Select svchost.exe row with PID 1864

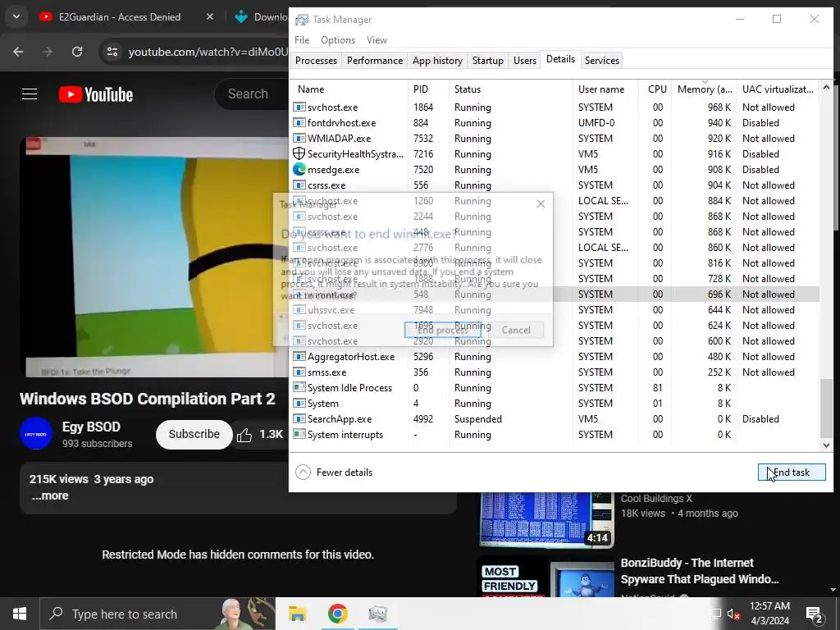coord(555,107)
